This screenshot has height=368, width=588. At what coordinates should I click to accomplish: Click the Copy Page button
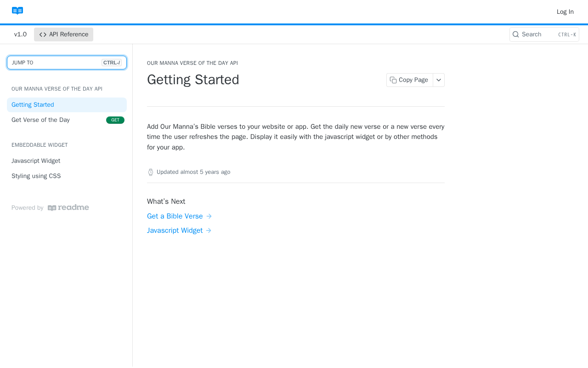click(x=410, y=80)
